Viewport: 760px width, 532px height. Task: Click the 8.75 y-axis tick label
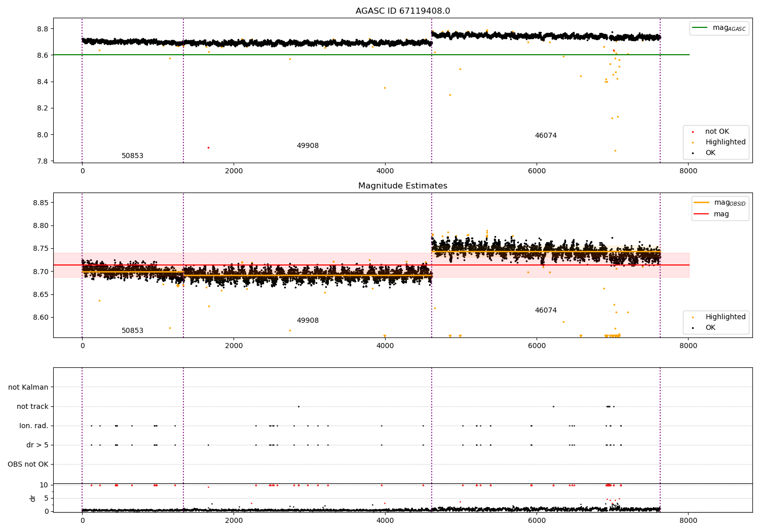tap(41, 248)
